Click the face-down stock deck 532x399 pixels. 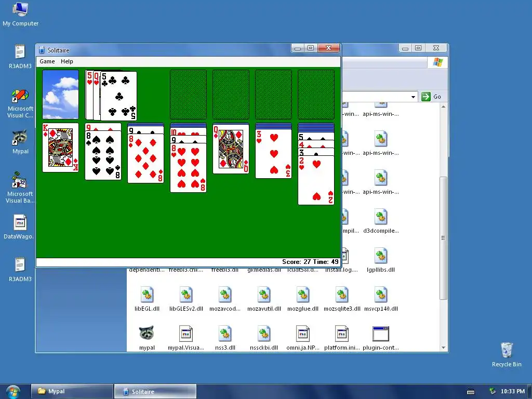tap(60, 95)
